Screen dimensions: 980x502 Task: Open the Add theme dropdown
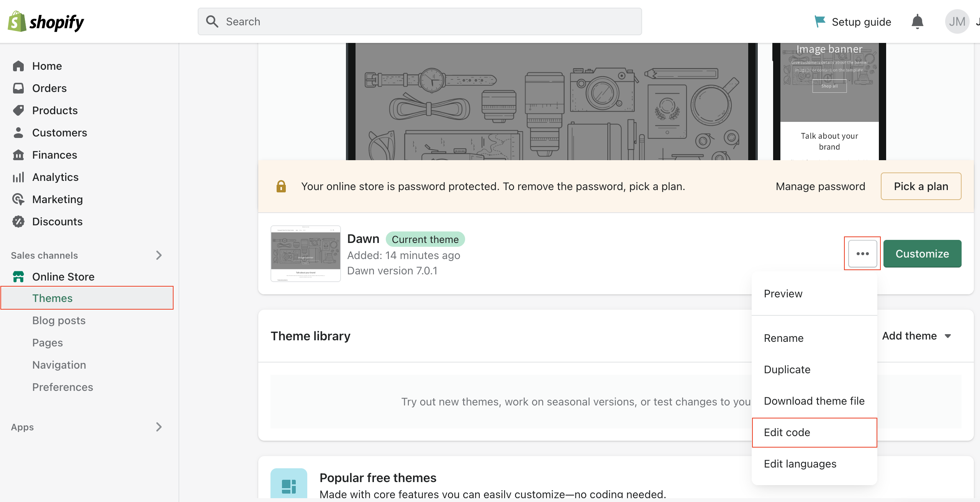click(x=916, y=336)
